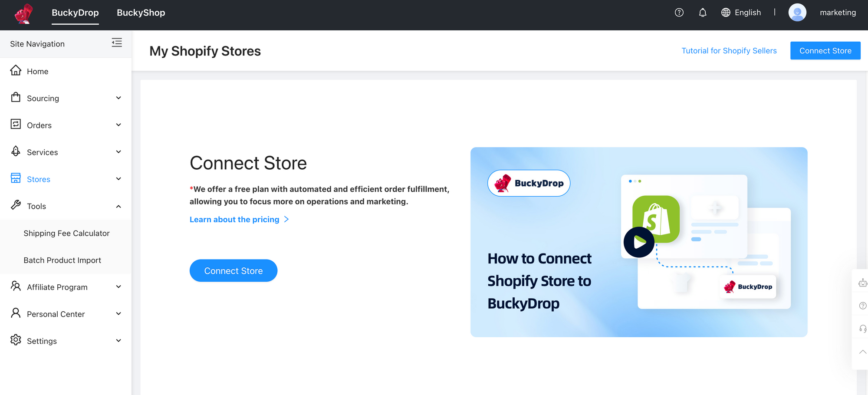Click the floating help question icon on right edge
The width and height of the screenshot is (868, 395).
[863, 306]
